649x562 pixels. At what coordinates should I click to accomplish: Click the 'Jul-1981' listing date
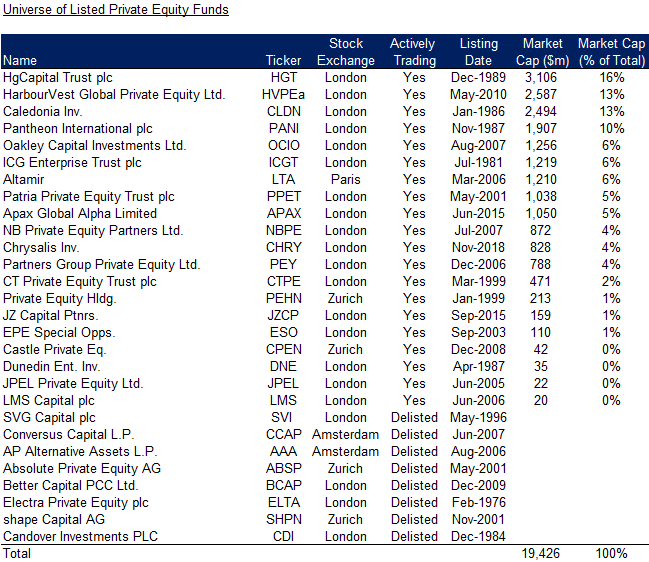pyautogui.click(x=478, y=163)
